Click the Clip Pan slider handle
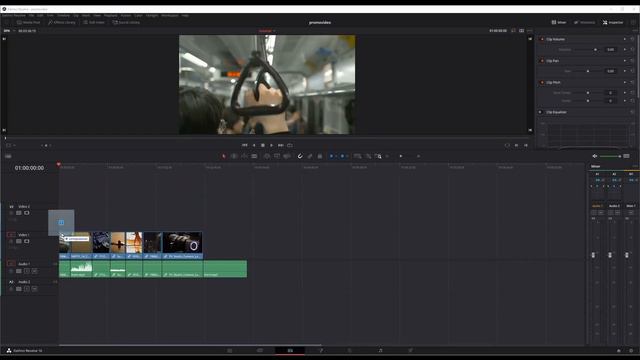This screenshot has height=360, width=640. [588, 71]
